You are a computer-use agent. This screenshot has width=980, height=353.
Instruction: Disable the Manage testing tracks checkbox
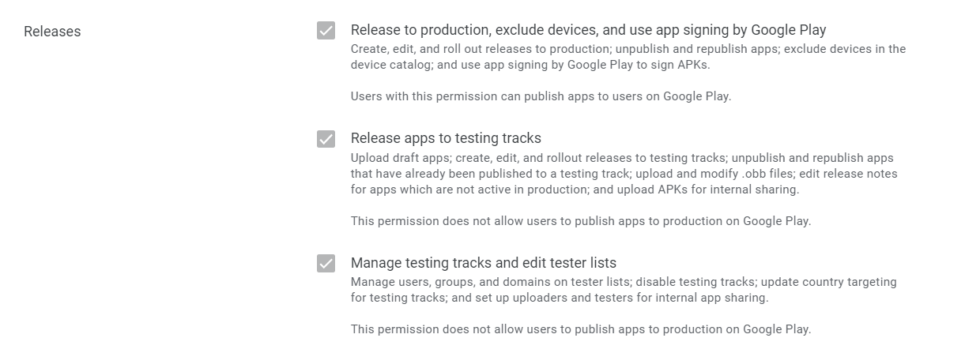(x=326, y=264)
